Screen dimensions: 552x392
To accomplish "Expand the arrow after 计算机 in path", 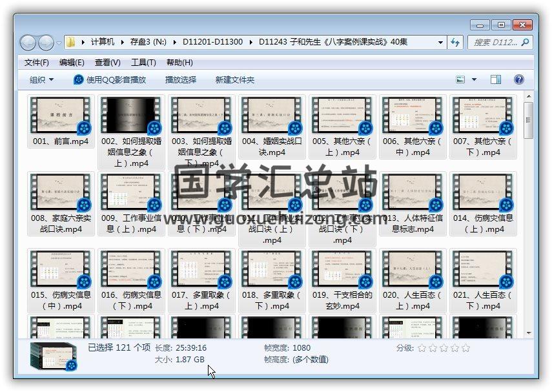I will click(122, 42).
